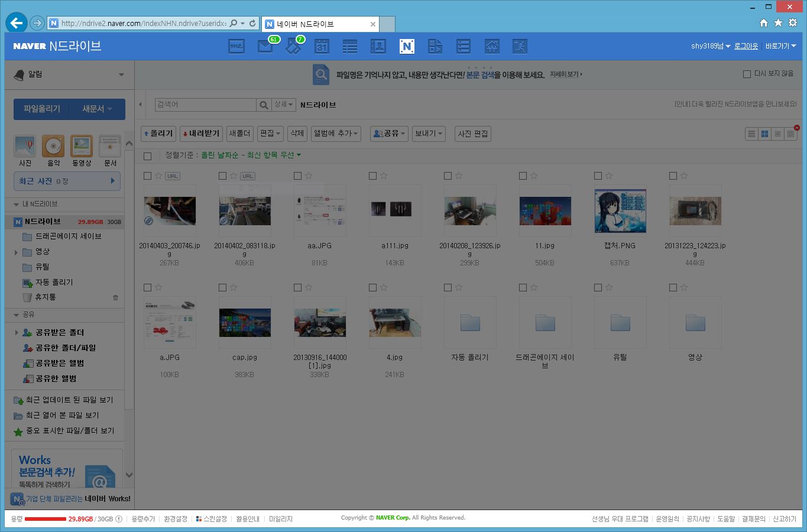Click in the 검색어 search field
This screenshot has height=532, width=807.
pos(205,105)
